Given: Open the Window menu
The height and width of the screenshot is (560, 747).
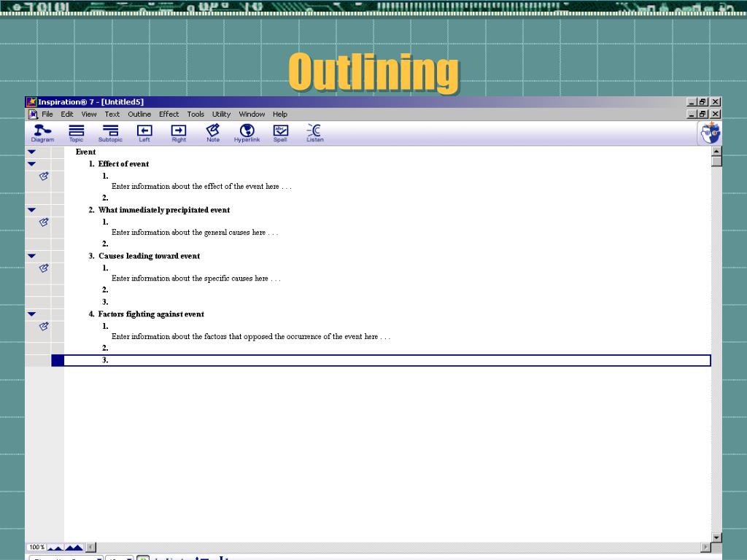Looking at the screenshot, I should (x=252, y=114).
